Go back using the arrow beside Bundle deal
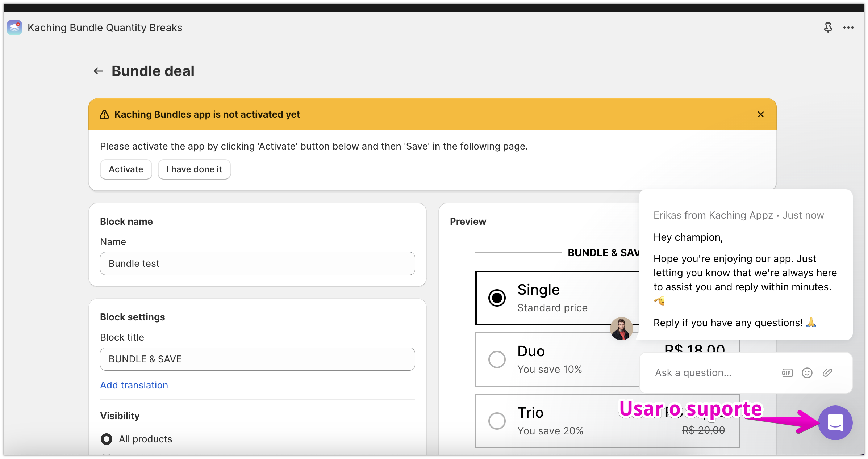This screenshot has width=868, height=459. [x=99, y=71]
